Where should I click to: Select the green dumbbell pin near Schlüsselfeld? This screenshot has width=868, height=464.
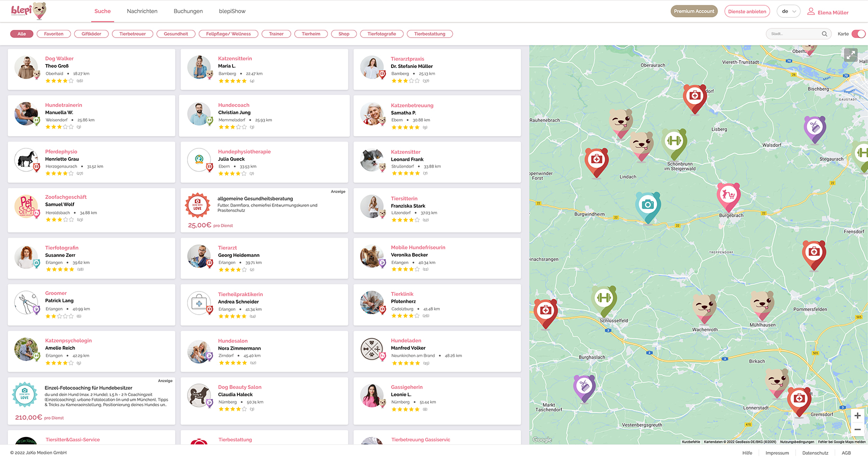point(604,298)
